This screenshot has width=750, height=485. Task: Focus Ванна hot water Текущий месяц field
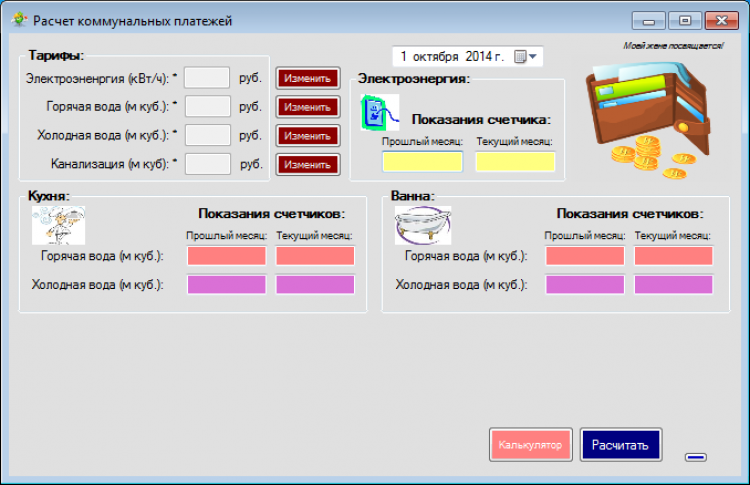pos(673,256)
